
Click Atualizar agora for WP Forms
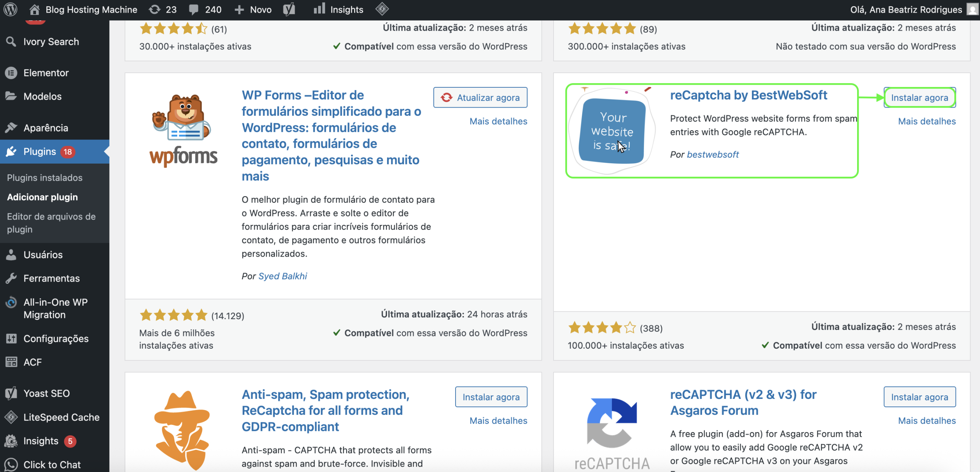pos(480,97)
